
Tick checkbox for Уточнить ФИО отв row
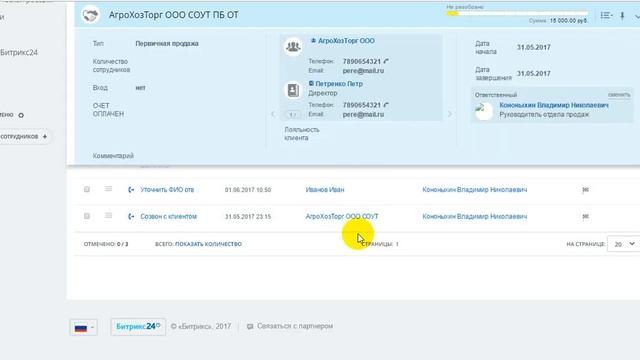[87, 189]
